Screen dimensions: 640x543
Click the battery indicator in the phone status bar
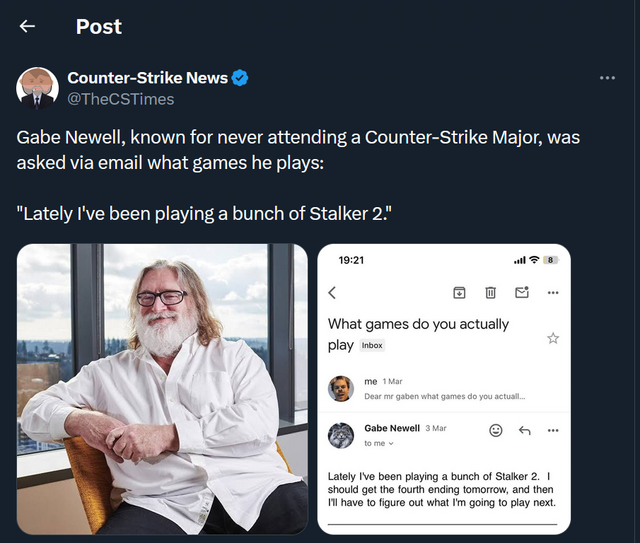[x=550, y=260]
